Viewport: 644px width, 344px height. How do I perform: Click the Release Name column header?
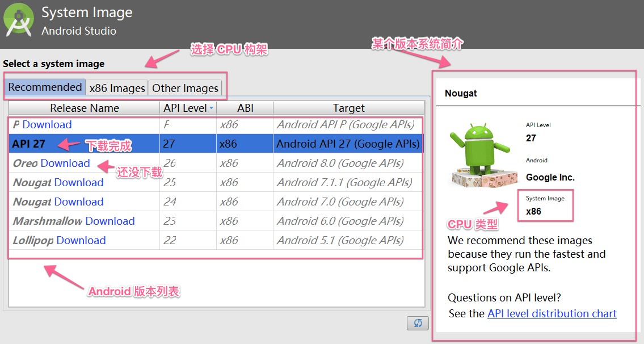84,108
